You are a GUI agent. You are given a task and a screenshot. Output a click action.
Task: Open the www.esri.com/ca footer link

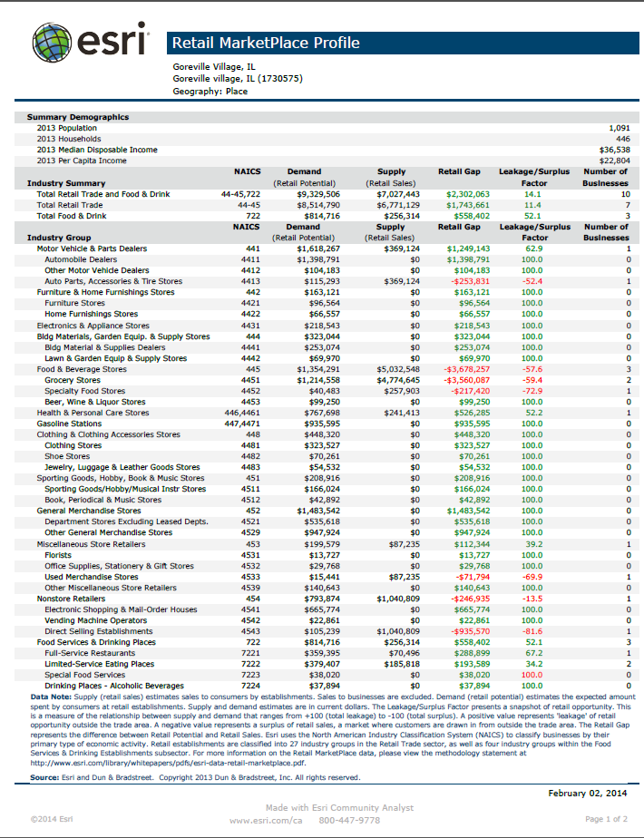click(x=266, y=821)
